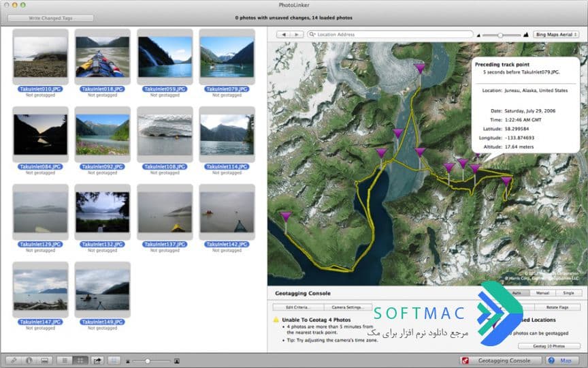Switch to list view icon
The width and height of the screenshot is (588, 368).
tap(65, 361)
